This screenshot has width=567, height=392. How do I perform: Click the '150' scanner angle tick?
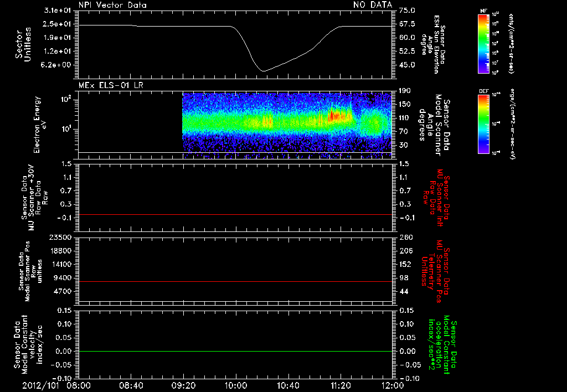pos(405,105)
